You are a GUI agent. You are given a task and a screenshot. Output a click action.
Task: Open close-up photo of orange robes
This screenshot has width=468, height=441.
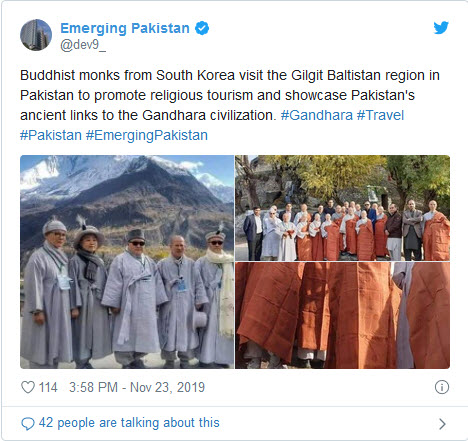tap(342, 315)
